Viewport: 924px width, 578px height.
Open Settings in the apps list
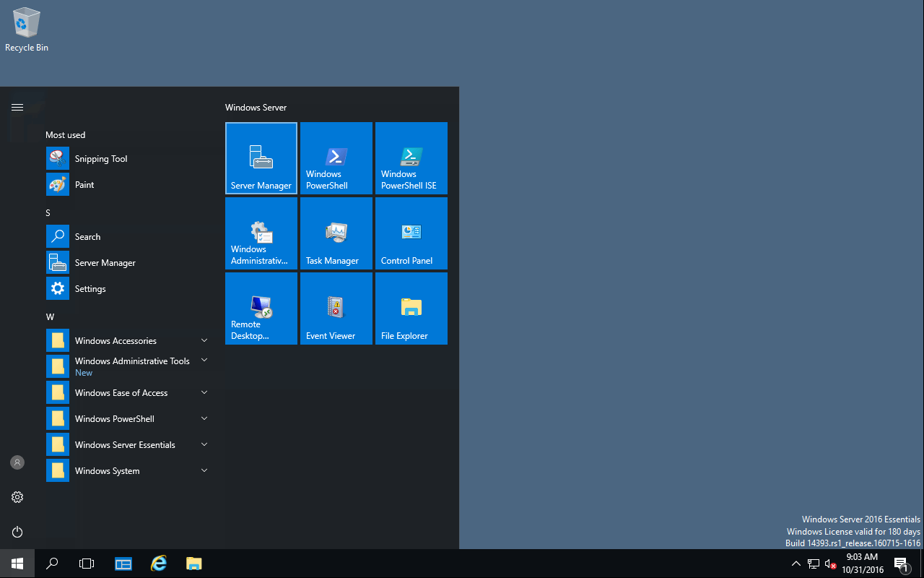point(127,289)
